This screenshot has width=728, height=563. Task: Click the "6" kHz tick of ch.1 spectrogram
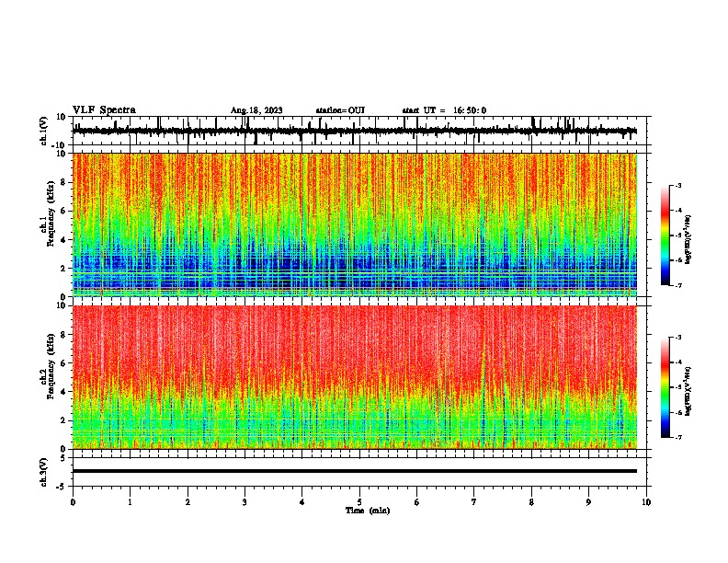(x=63, y=211)
